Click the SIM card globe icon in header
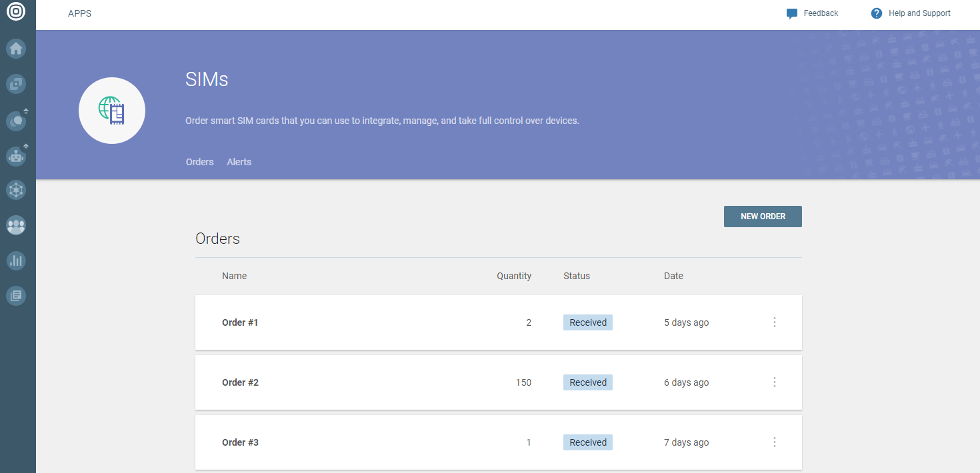Viewport: 980px width, 473px height. click(112, 111)
